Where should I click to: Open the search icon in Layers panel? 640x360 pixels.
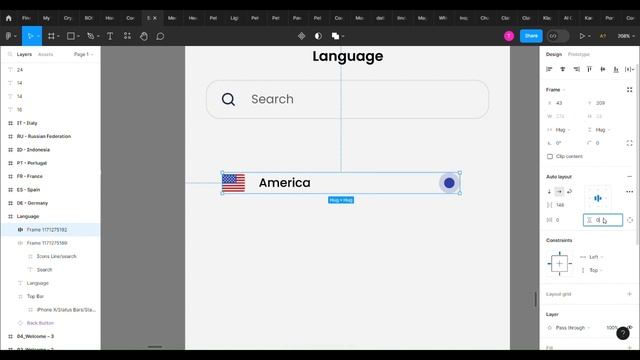pos(10,54)
